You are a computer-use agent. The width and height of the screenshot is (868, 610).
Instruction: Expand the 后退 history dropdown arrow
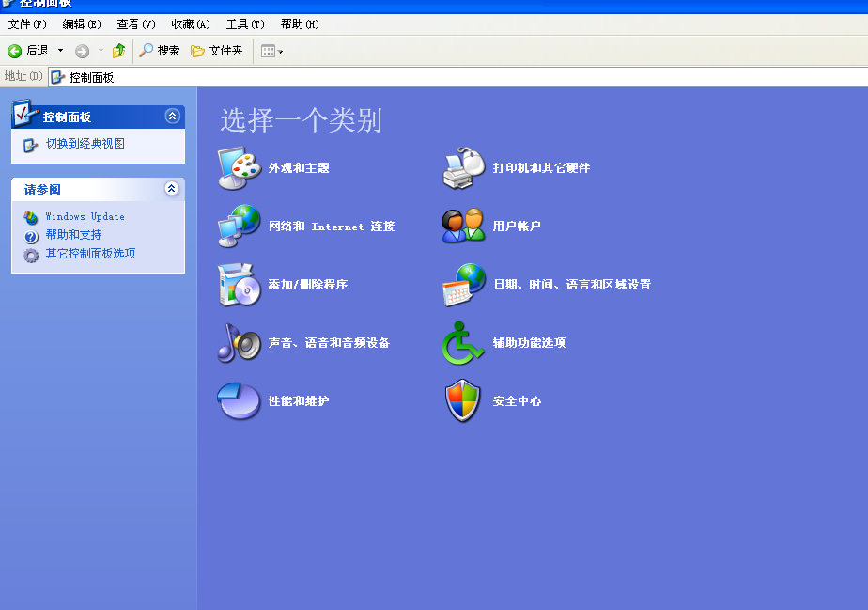[61, 51]
